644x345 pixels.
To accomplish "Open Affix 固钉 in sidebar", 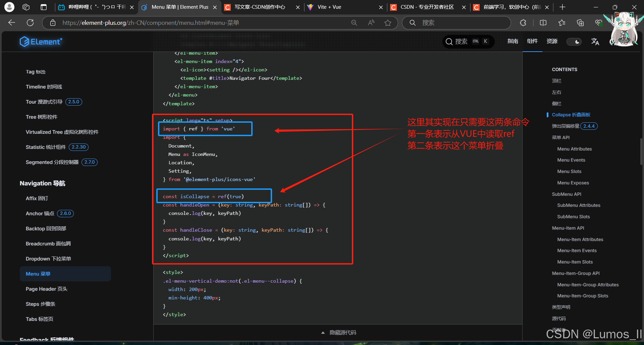I will (x=37, y=198).
